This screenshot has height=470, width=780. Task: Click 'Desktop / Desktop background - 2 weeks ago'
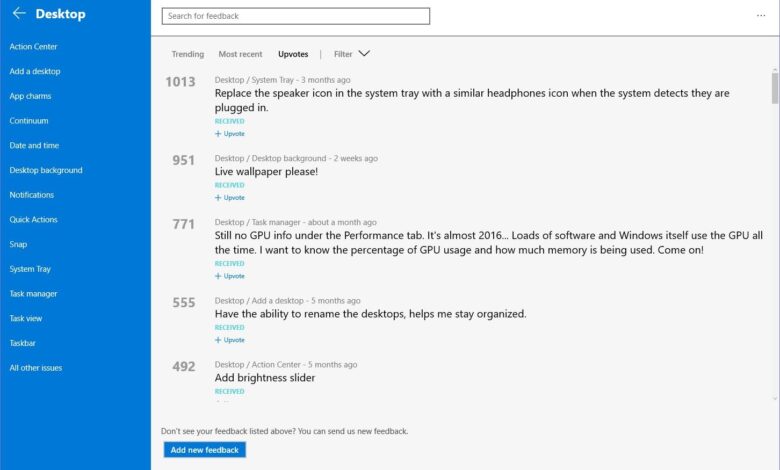(296, 158)
